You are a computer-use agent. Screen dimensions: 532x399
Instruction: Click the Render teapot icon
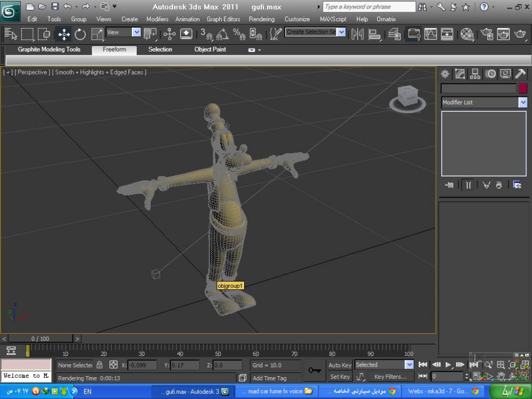point(520,34)
